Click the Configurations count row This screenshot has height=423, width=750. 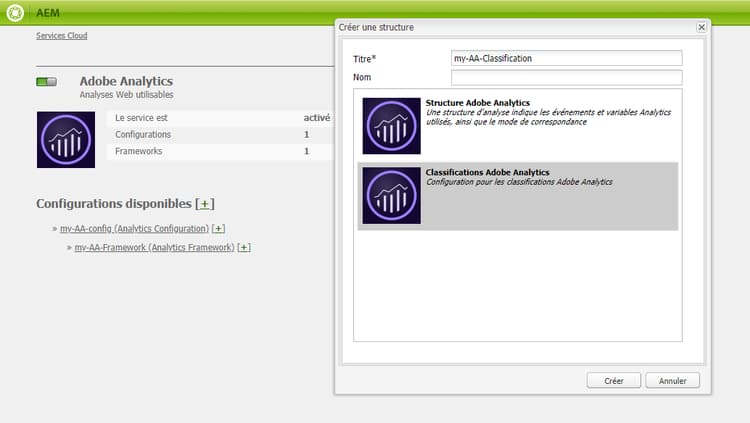tap(220, 134)
